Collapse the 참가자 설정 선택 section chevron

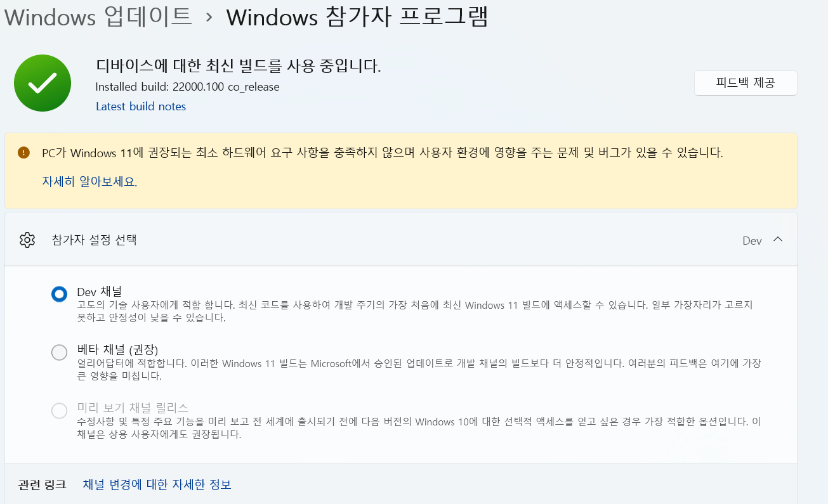tap(778, 240)
